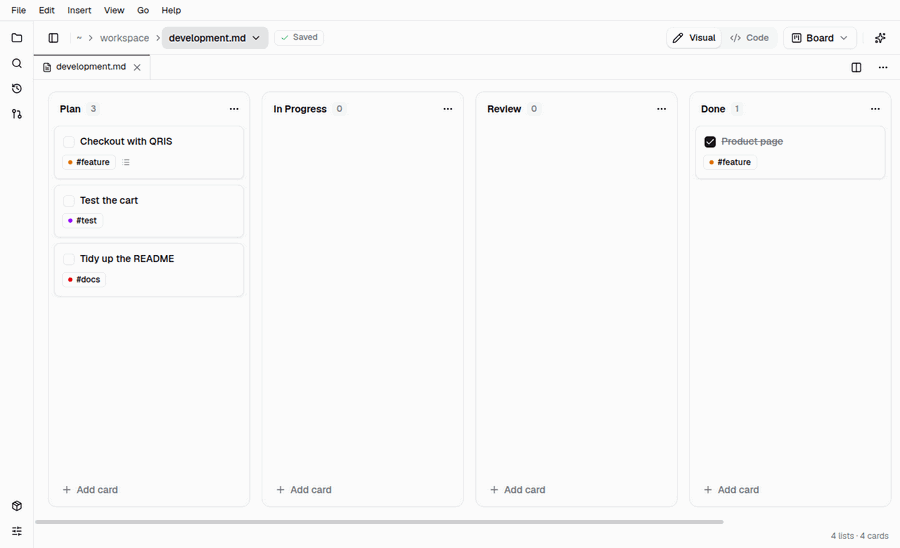Add card to the In Progress list
The image size is (900, 548).
point(304,489)
